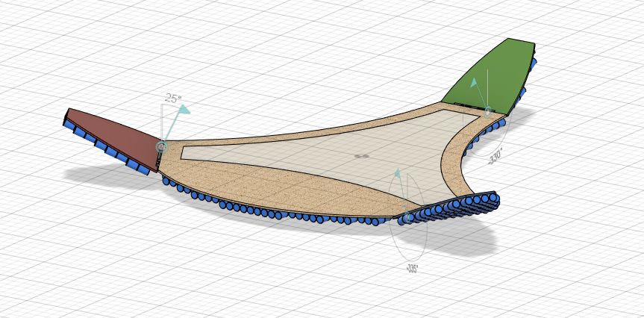644x318 pixels.
Task: Click the teal arrow above the -335° rotation ring
Action: click(398, 173)
